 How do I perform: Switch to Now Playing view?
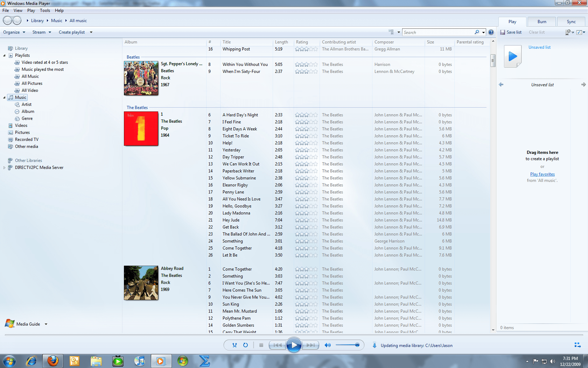577,345
